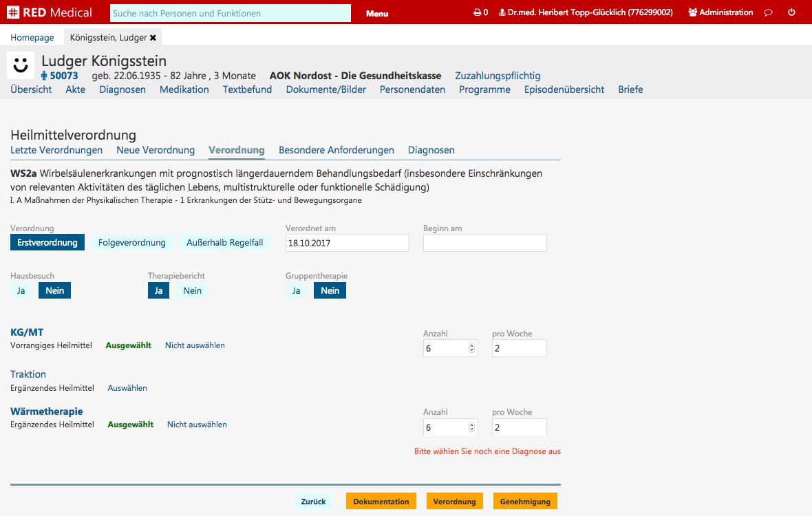812x516 pixels.
Task: Select Außerhalb Regelfall option
Action: 225,243
